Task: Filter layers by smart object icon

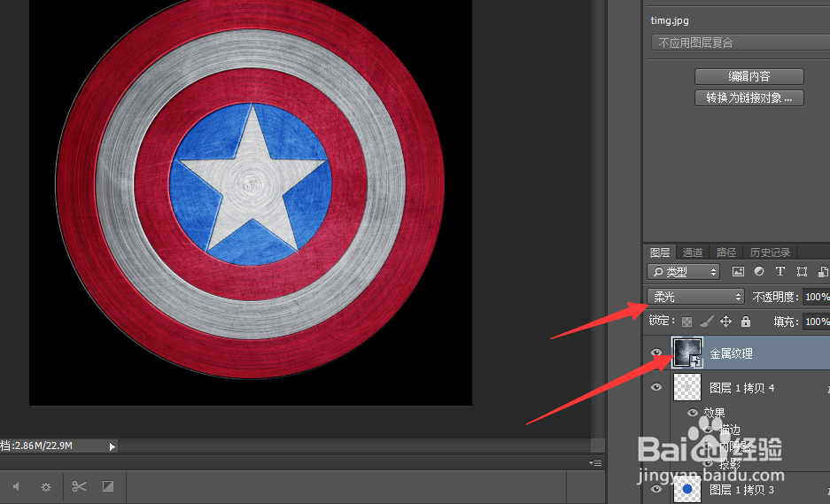Action: click(823, 272)
